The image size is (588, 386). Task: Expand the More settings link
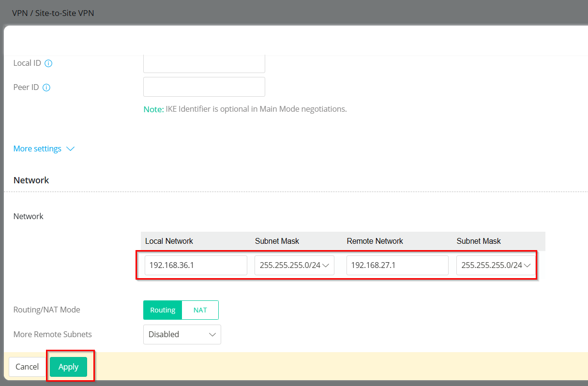point(37,149)
